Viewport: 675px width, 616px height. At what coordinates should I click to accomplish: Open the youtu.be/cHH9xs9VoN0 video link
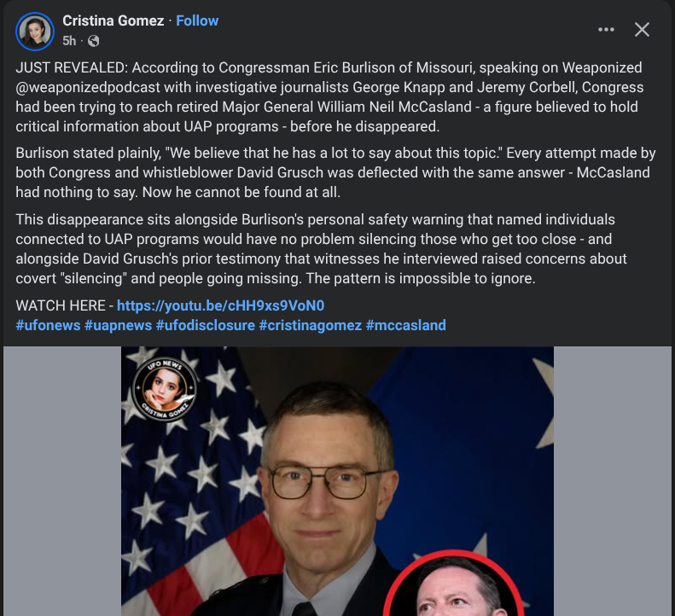(x=221, y=305)
